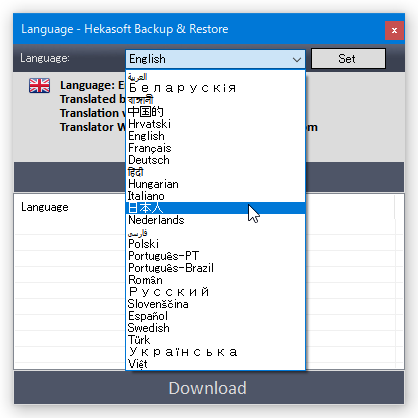Pick Slovenščina from the list
The width and height of the screenshot is (418, 418).
pos(215,304)
